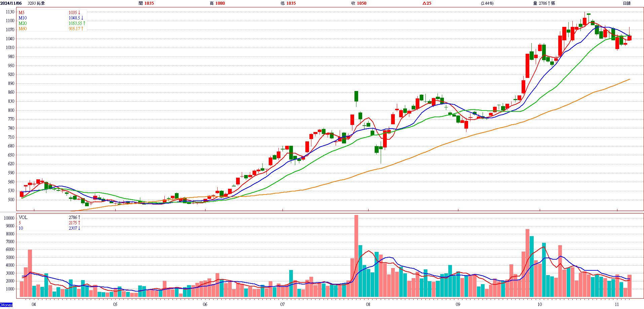
Task: Click the 日線 daily chart label
Action: (627, 3)
